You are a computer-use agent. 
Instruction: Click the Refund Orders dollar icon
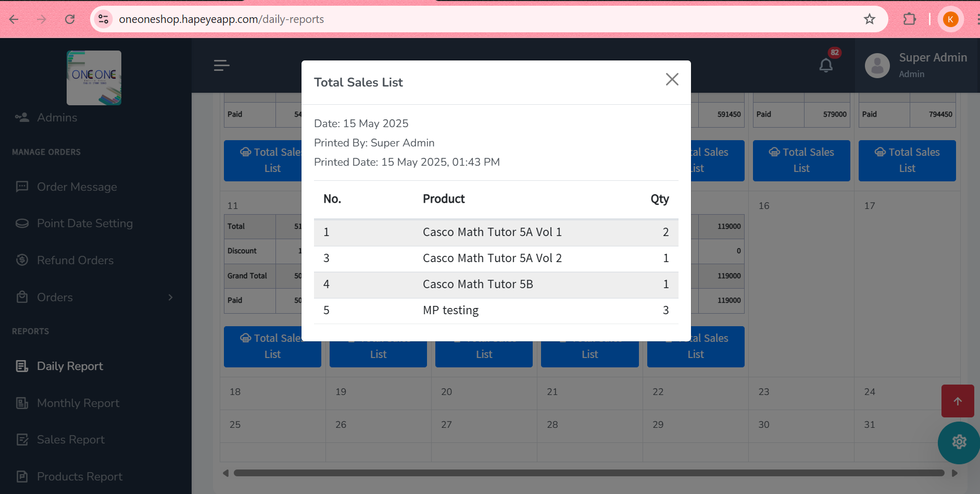tap(22, 260)
